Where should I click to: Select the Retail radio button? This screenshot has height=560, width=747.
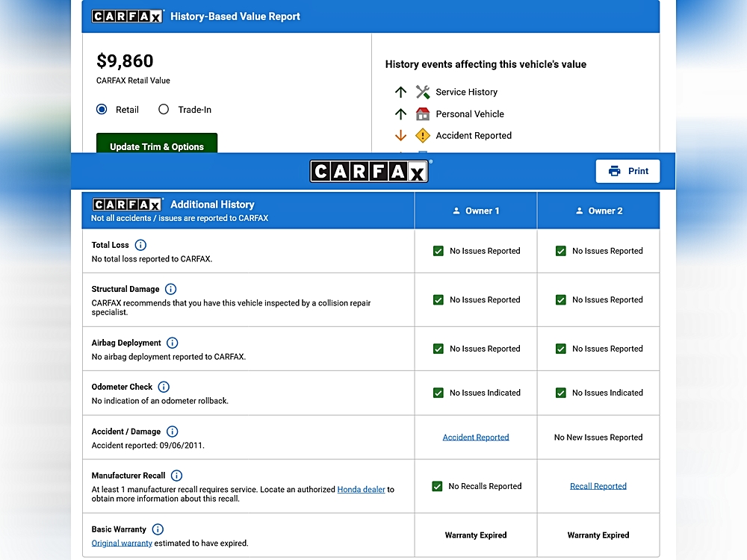102,110
